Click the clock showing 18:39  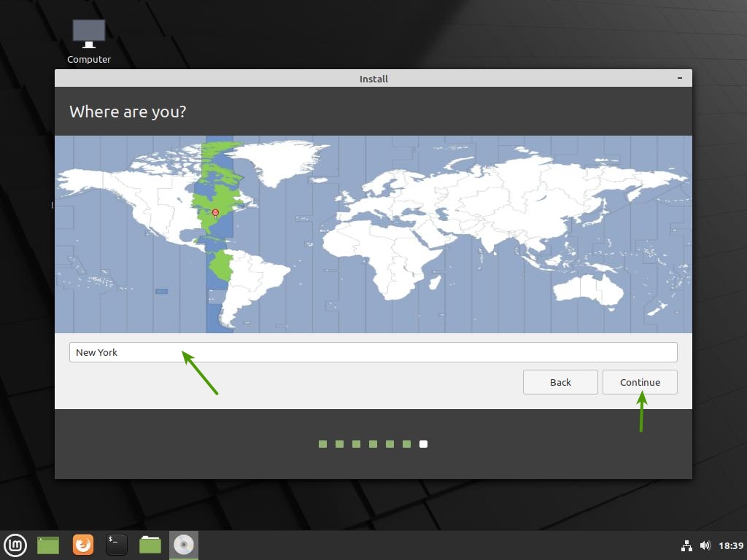[731, 545]
